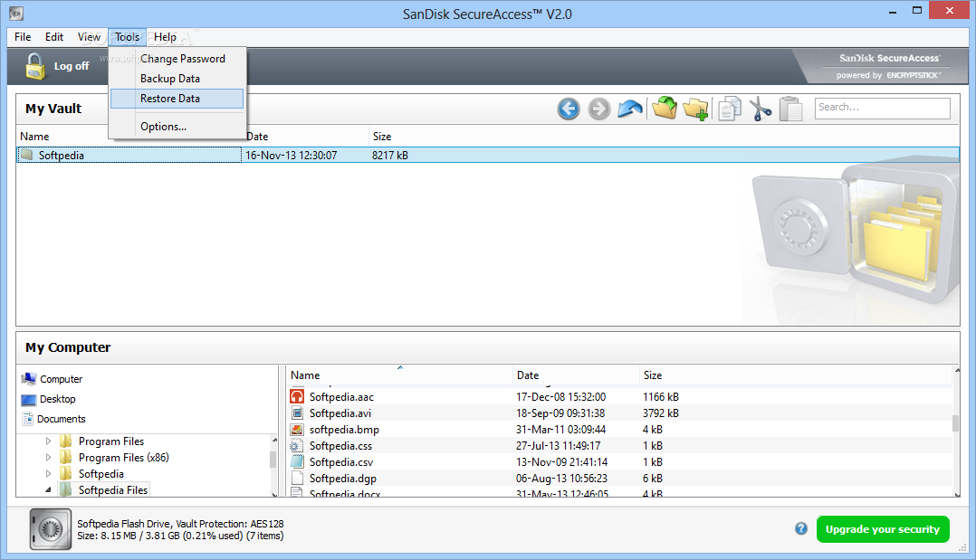Screen dimensions: 976x560
Task: Expand the Softpedia folder tree node
Action: [x=49, y=473]
